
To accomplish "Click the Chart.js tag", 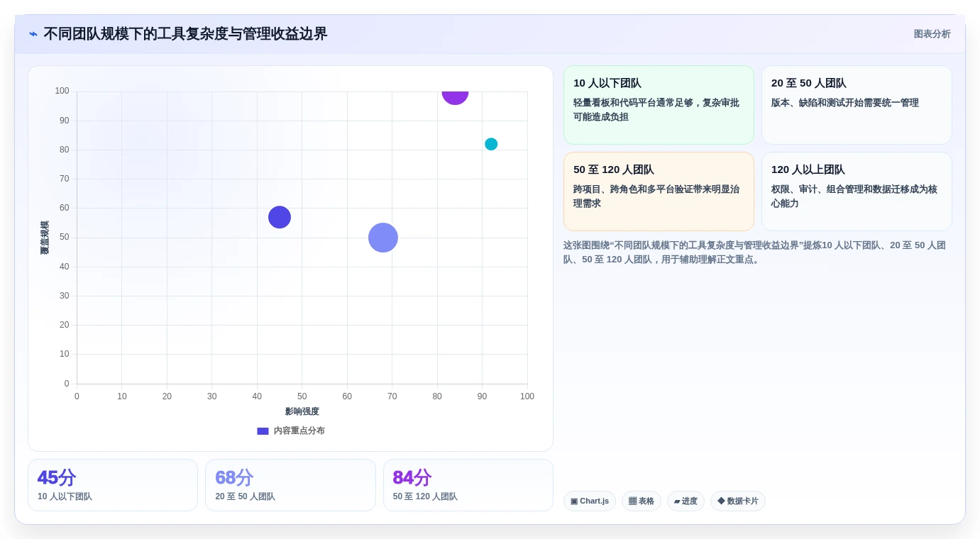I will pos(590,501).
